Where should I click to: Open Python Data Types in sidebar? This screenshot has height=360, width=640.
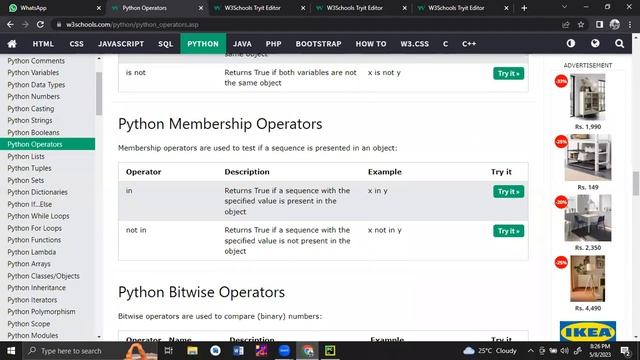click(36, 85)
